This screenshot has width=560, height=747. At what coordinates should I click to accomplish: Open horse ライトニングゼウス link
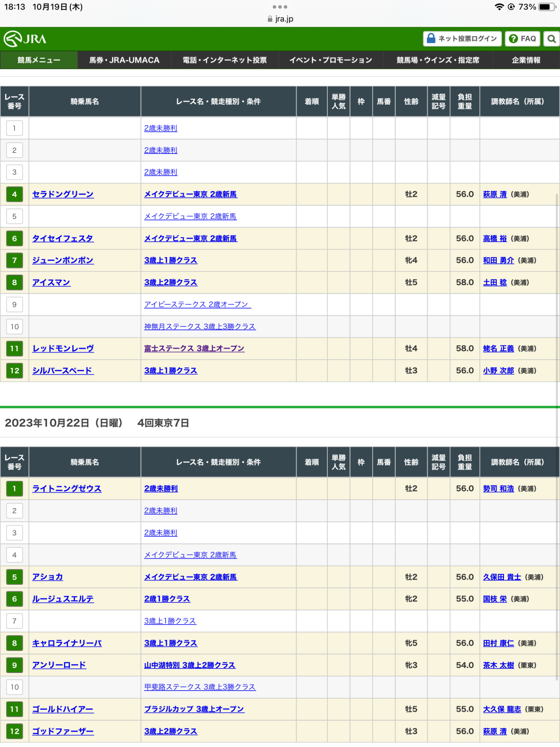coord(67,489)
